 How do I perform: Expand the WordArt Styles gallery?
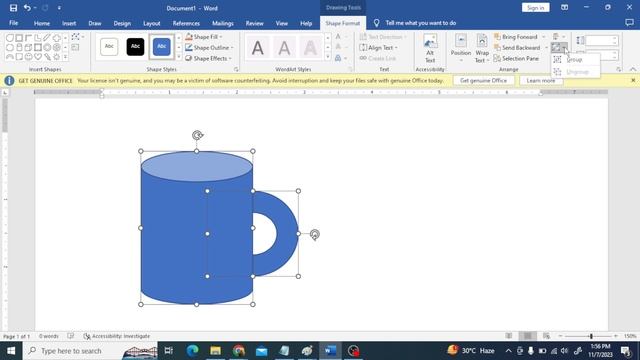click(327, 57)
